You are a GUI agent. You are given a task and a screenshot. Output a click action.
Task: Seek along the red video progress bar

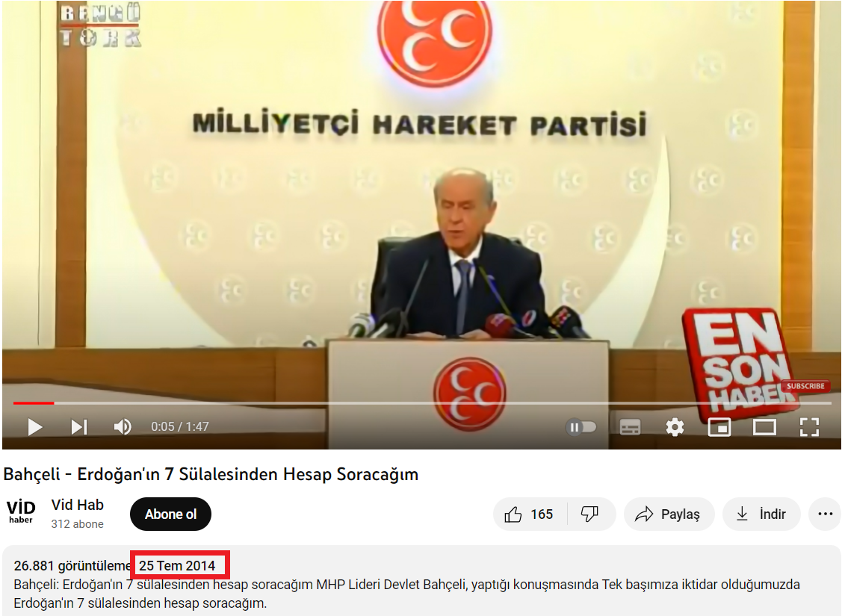[x=299, y=403]
